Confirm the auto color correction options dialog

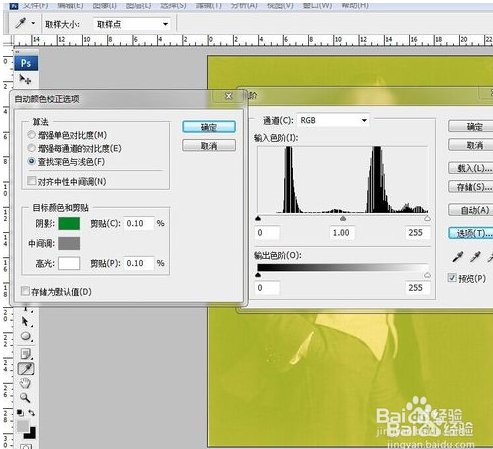209,127
